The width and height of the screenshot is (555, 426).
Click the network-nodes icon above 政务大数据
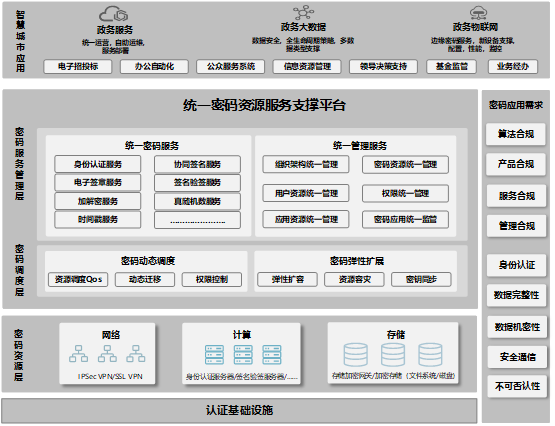(304, 13)
